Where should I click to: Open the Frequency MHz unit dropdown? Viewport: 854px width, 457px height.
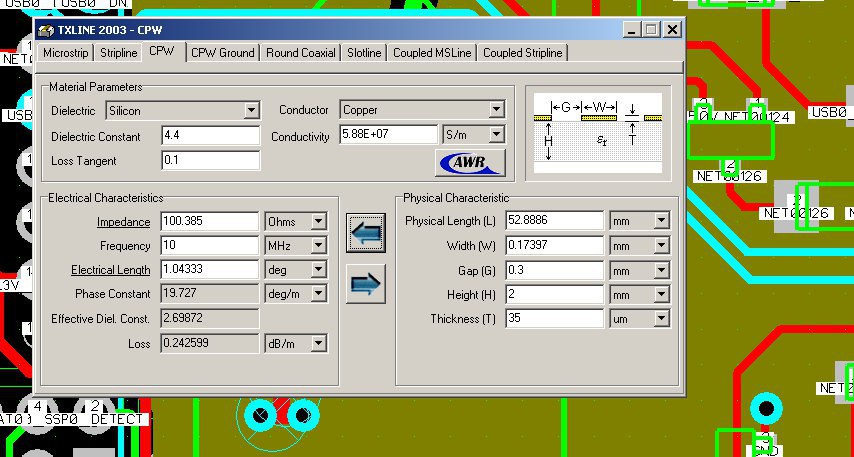click(x=319, y=246)
